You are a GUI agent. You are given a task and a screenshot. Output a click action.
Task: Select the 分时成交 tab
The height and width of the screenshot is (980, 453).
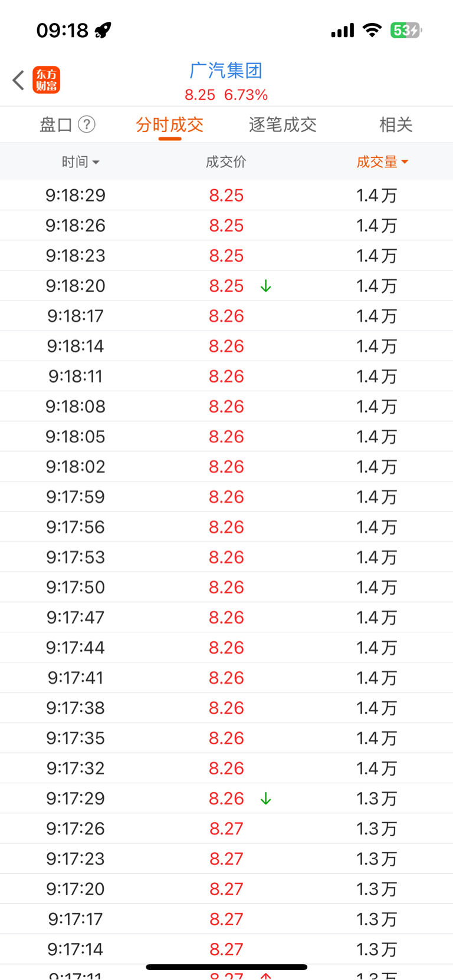[x=170, y=124]
